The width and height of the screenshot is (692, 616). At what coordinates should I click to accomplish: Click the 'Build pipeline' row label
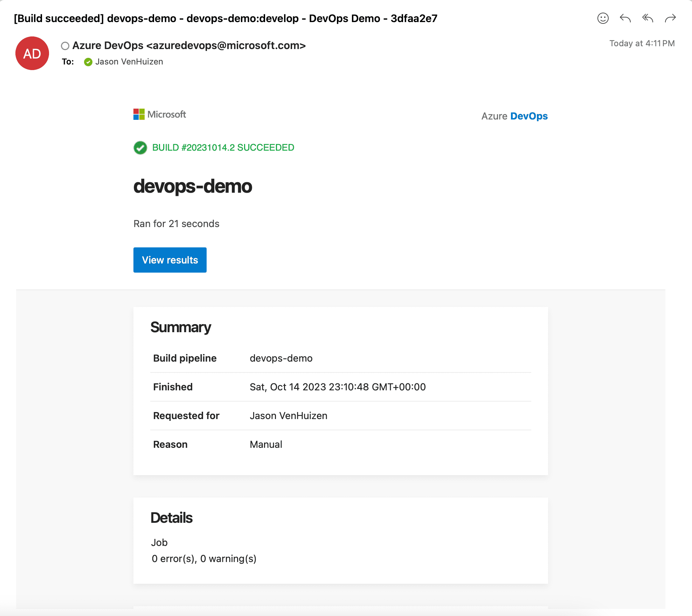(185, 358)
